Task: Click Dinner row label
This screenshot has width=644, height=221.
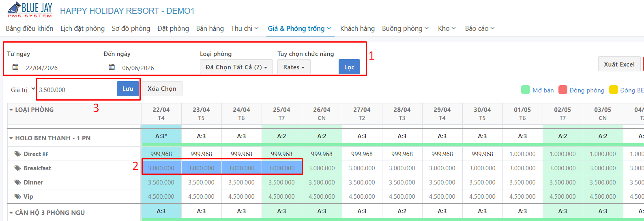Action: pyautogui.click(x=33, y=182)
